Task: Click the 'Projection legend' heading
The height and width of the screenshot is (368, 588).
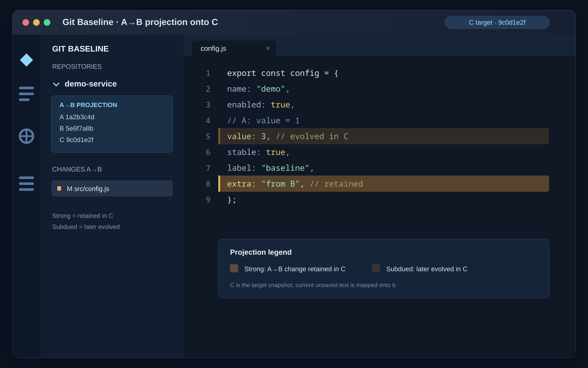Action: 261,252
